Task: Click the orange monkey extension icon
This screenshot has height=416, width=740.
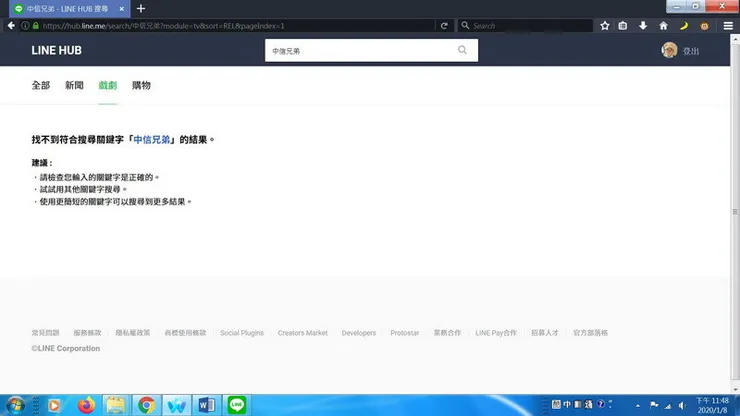Action: [x=704, y=26]
